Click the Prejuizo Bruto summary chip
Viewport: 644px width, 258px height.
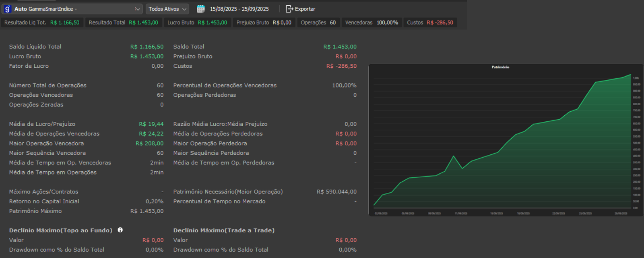(264, 23)
